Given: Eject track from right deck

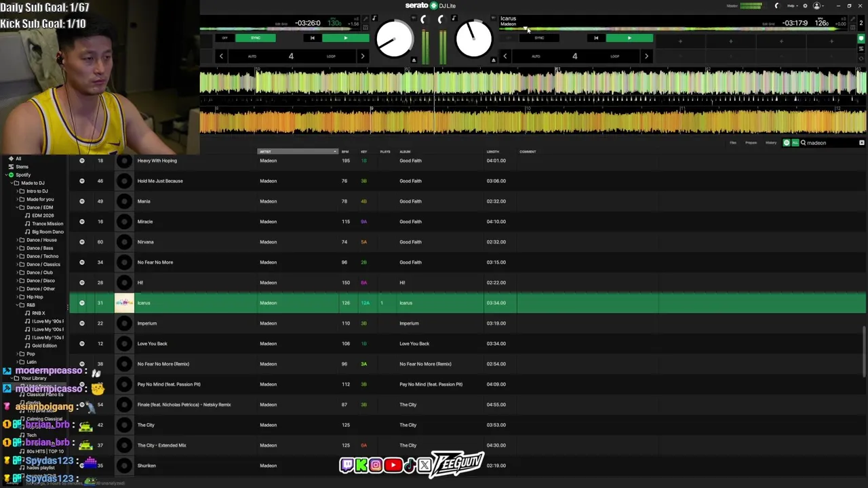Looking at the screenshot, I should click(x=493, y=60).
